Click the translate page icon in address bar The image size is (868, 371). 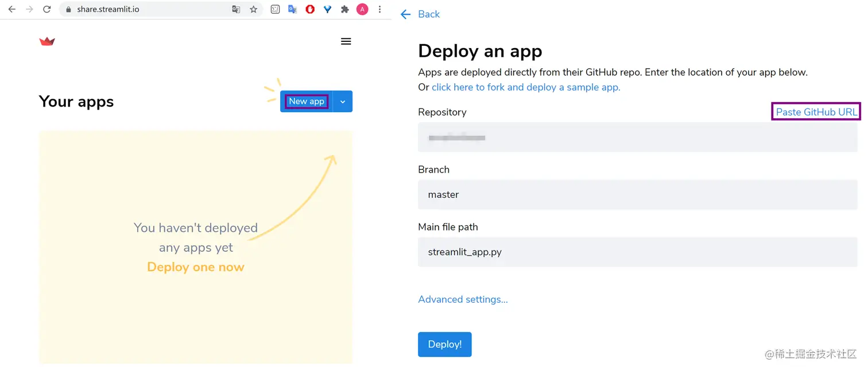click(x=236, y=9)
